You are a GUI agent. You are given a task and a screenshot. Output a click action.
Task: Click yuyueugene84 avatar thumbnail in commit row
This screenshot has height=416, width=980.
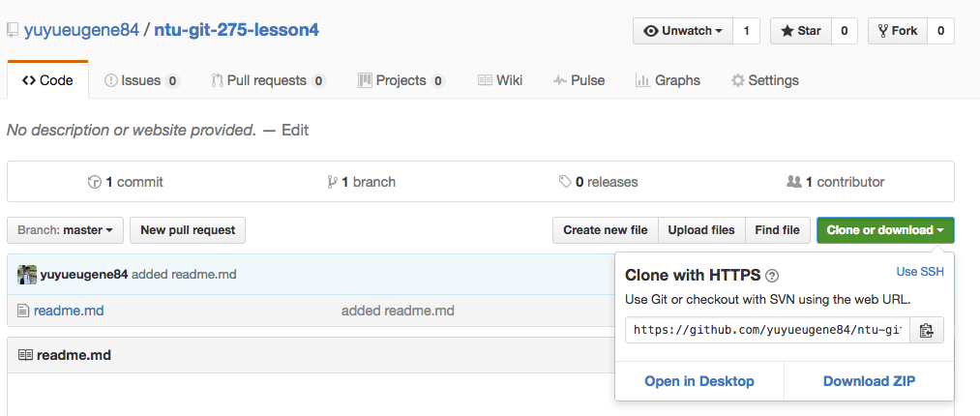click(27, 274)
